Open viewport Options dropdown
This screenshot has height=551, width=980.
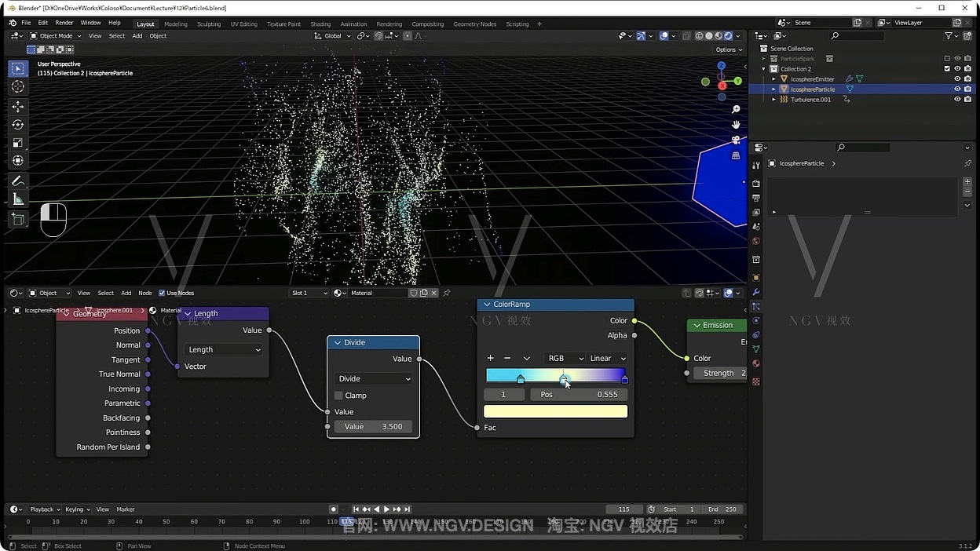pos(729,49)
